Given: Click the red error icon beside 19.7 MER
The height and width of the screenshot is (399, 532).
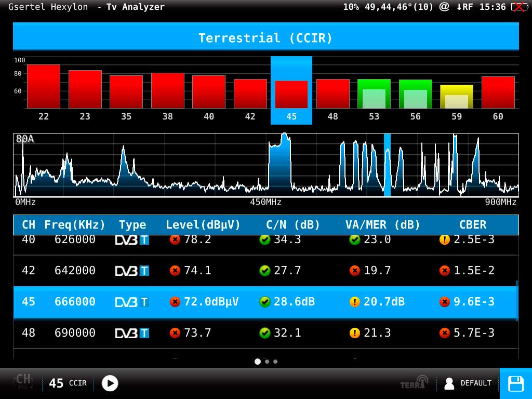Looking at the screenshot, I should click(x=354, y=271).
